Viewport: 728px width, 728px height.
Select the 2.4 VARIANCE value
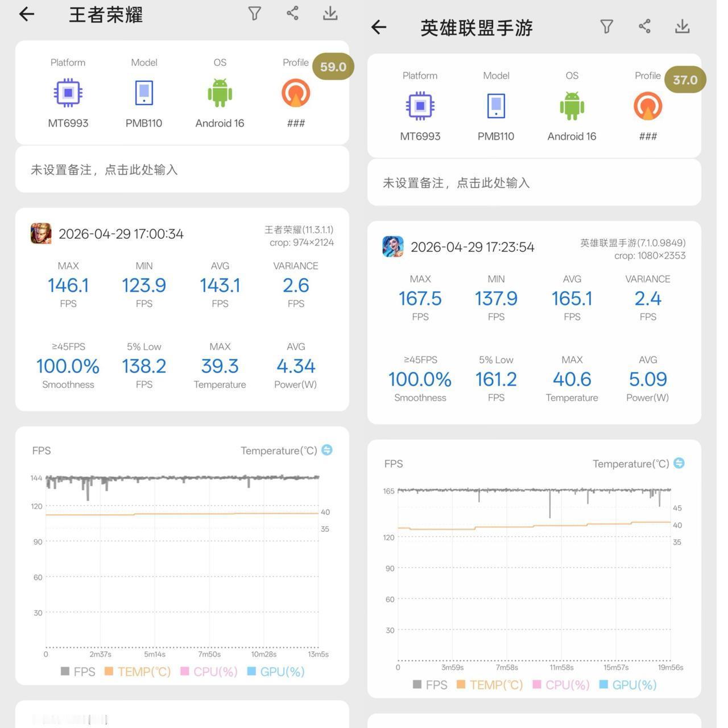[648, 298]
